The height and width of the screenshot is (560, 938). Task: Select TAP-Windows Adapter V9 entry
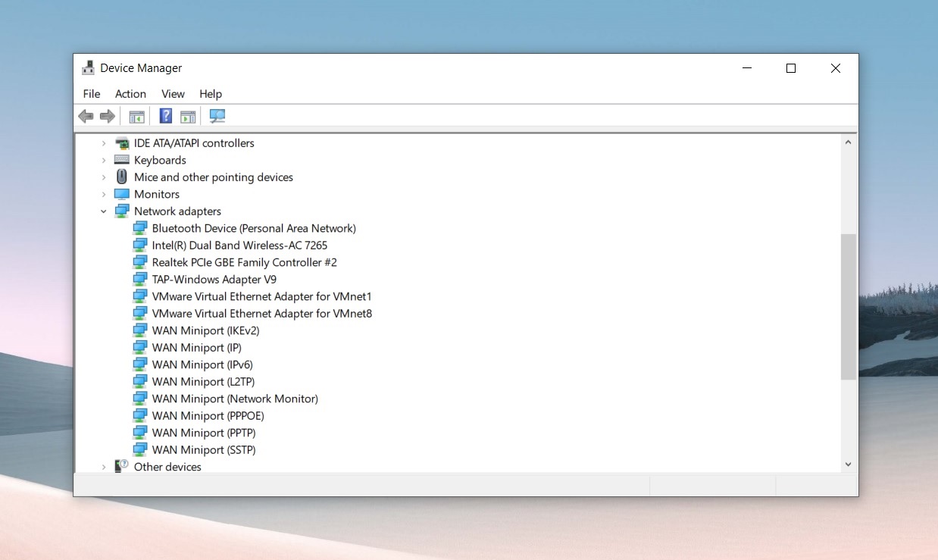point(214,279)
